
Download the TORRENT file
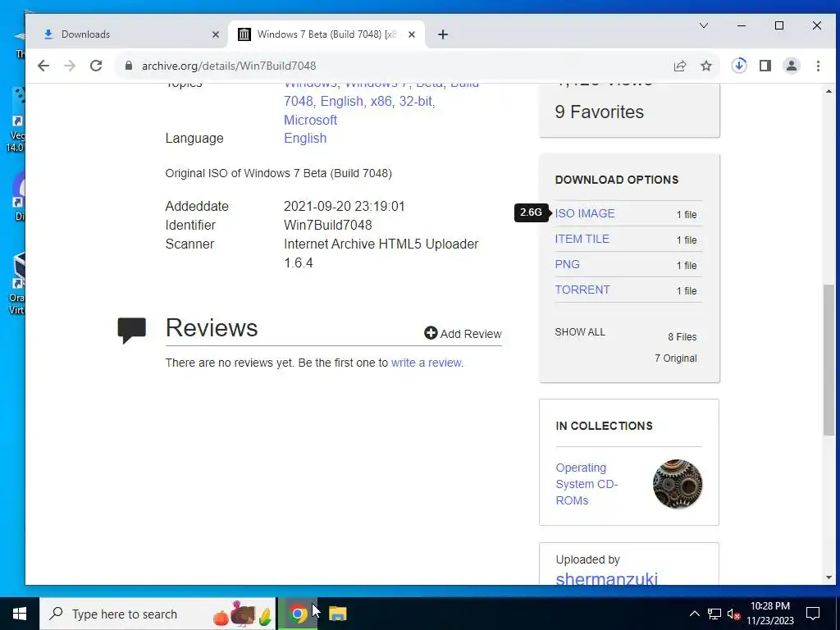click(582, 290)
